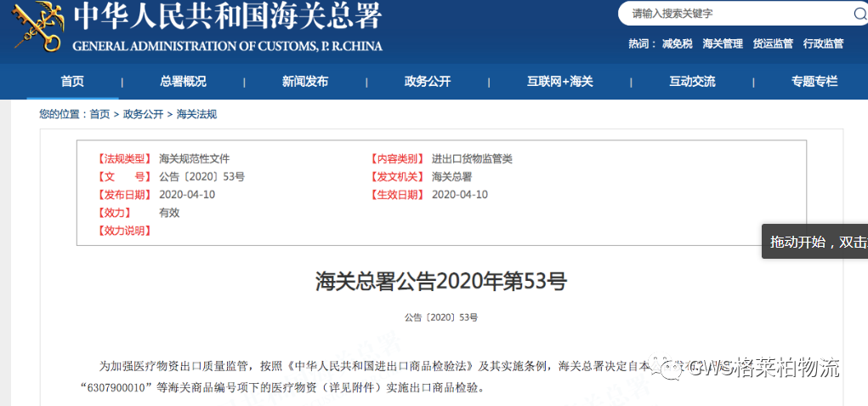Go to 首页 in the breadcrumb
The height and width of the screenshot is (406, 868).
coord(99,114)
